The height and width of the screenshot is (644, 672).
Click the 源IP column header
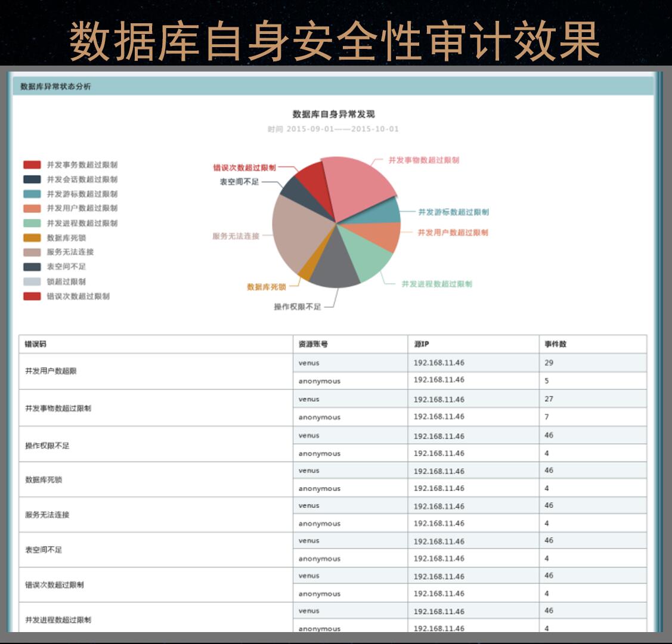421,344
